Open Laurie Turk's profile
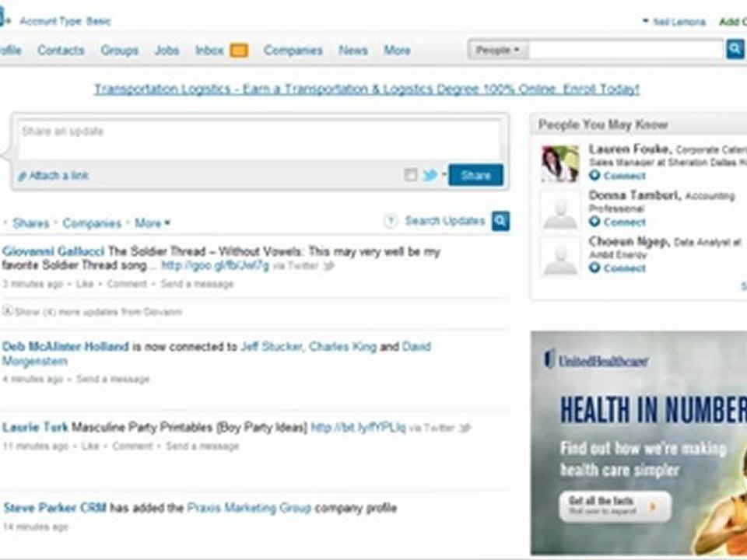Screen dimensions: 747x560 (x=35, y=427)
